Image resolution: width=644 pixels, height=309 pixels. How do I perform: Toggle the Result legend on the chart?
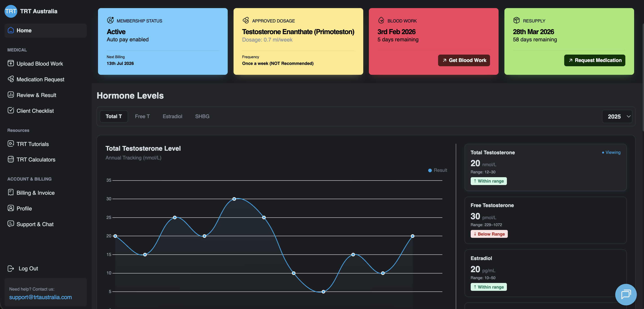tap(437, 170)
